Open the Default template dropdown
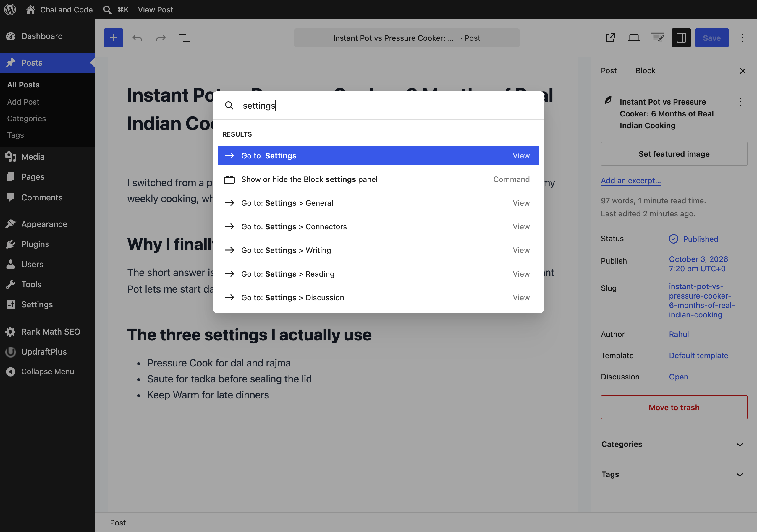The width and height of the screenshot is (757, 532). tap(698, 356)
